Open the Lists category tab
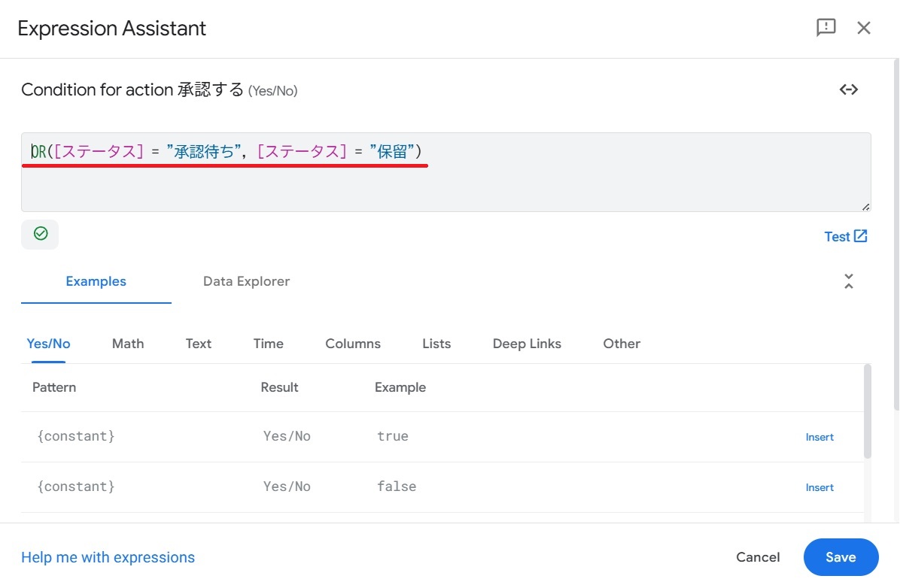Screen dimensions: 900x588 pos(436,344)
